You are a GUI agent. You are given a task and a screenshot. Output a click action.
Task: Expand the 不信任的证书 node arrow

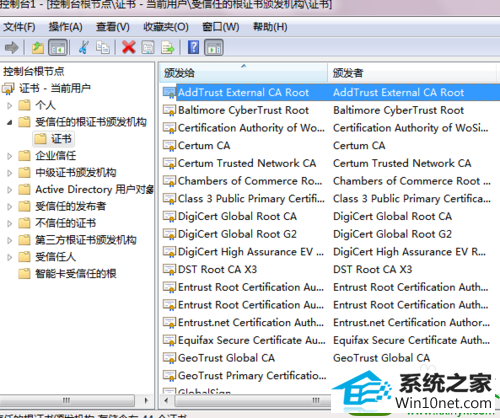pos(9,223)
